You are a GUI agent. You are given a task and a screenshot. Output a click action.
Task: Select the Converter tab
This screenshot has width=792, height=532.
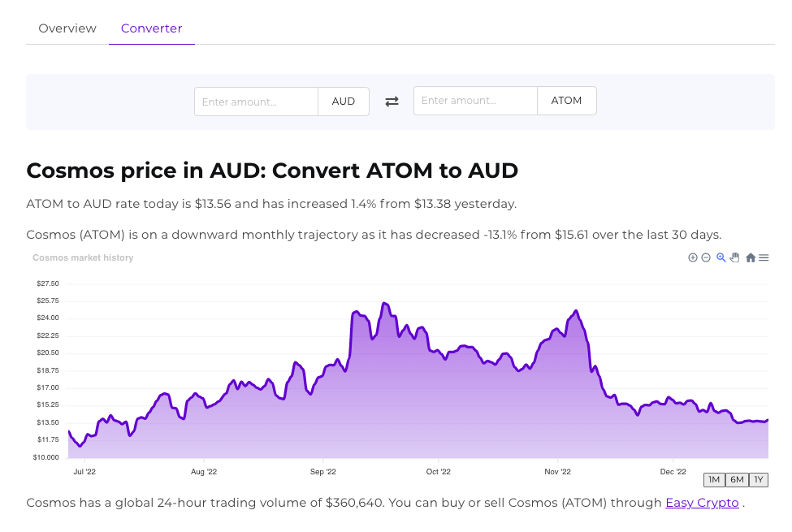pyautogui.click(x=151, y=28)
